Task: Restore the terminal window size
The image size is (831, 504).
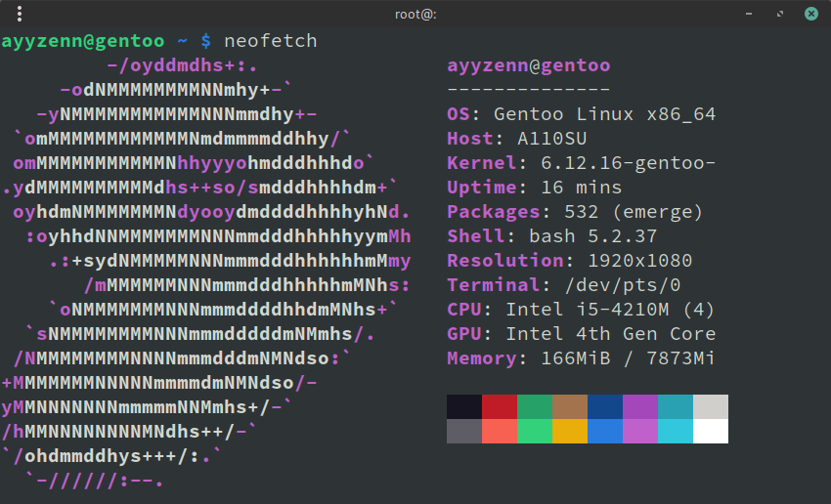Action: pos(780,14)
